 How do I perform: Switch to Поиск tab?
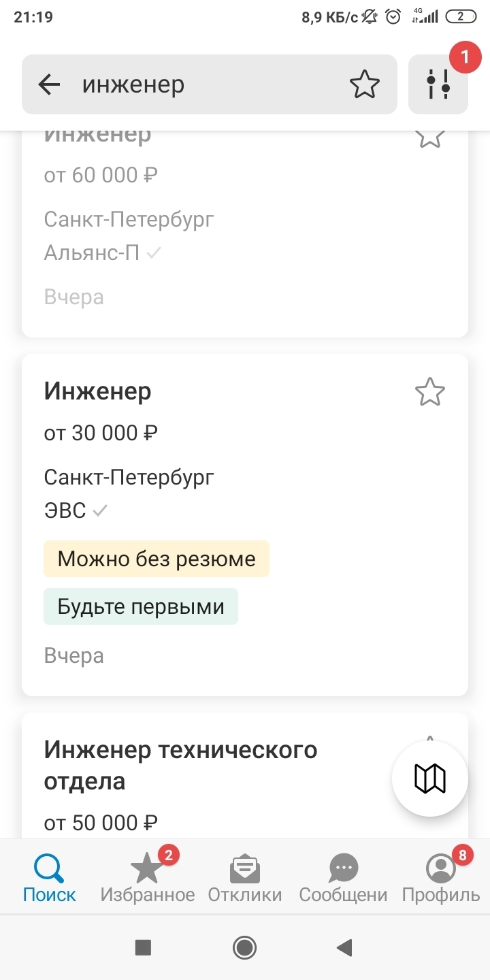(x=49, y=877)
